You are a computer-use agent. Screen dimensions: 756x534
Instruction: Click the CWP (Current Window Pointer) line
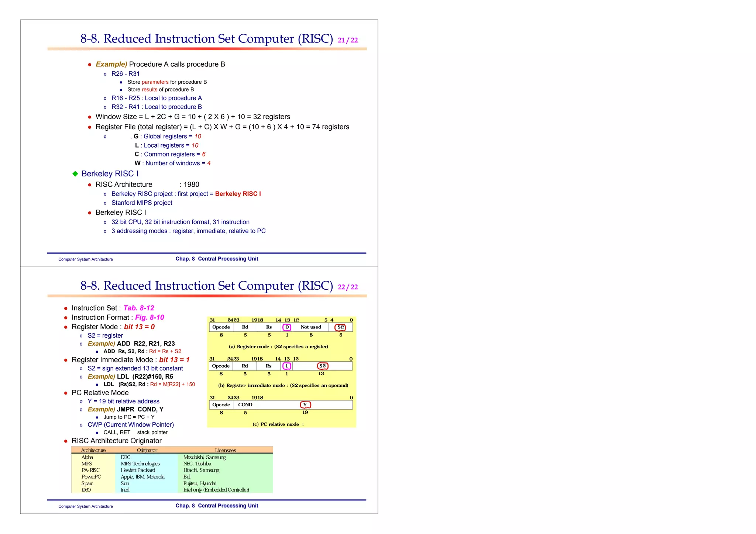click(x=130, y=425)
